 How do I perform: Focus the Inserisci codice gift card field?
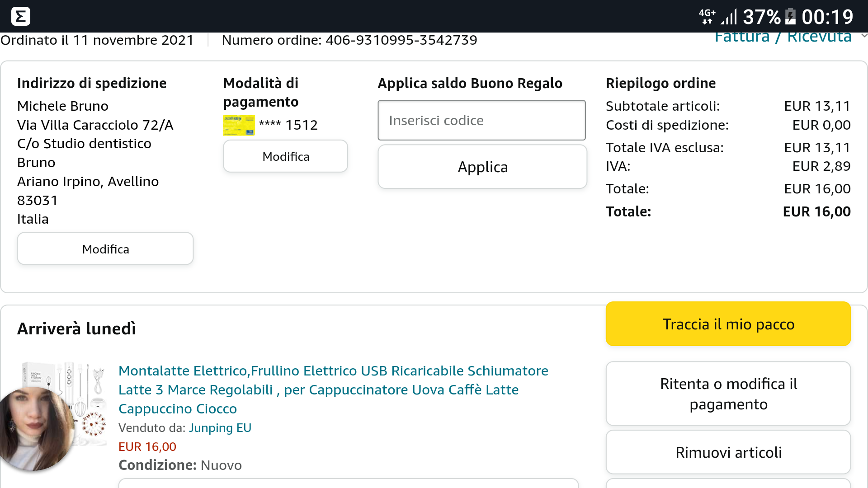(481, 121)
